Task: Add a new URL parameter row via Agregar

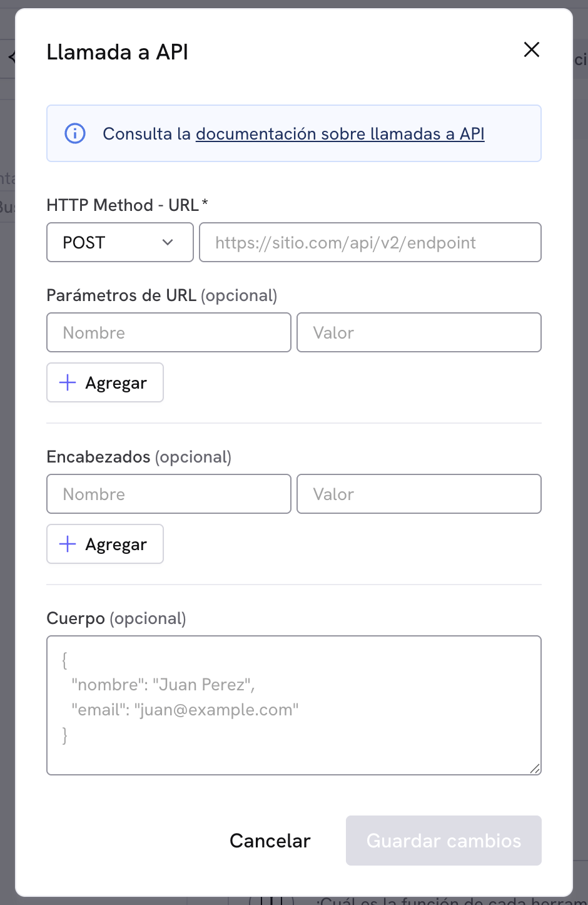Action: click(104, 382)
